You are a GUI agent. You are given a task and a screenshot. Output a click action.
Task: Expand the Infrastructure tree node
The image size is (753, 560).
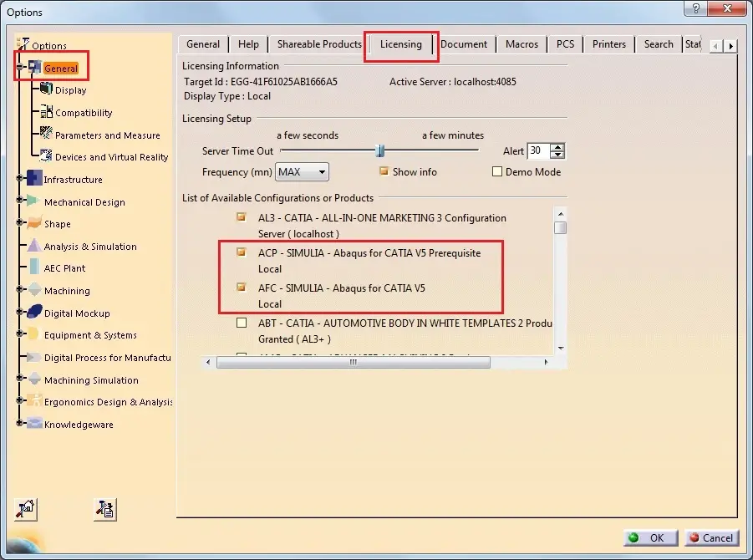(19, 178)
